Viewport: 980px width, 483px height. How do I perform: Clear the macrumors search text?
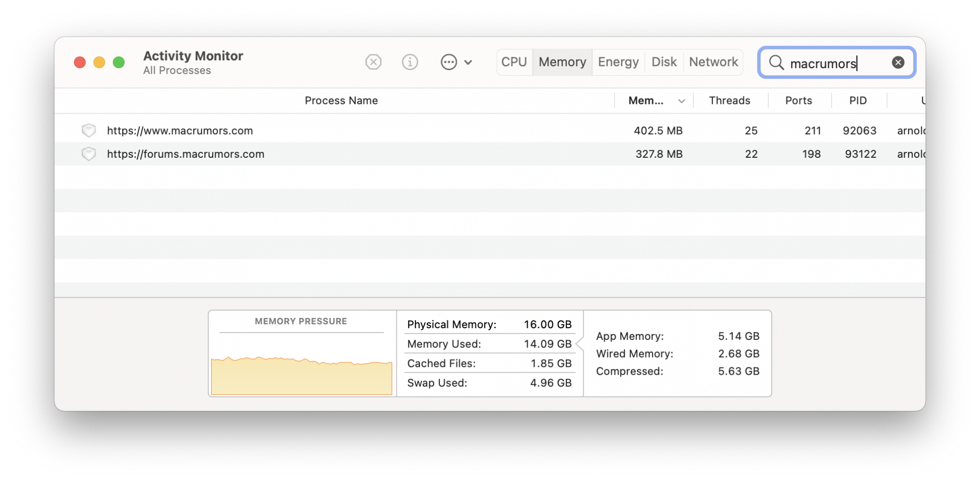(x=898, y=62)
